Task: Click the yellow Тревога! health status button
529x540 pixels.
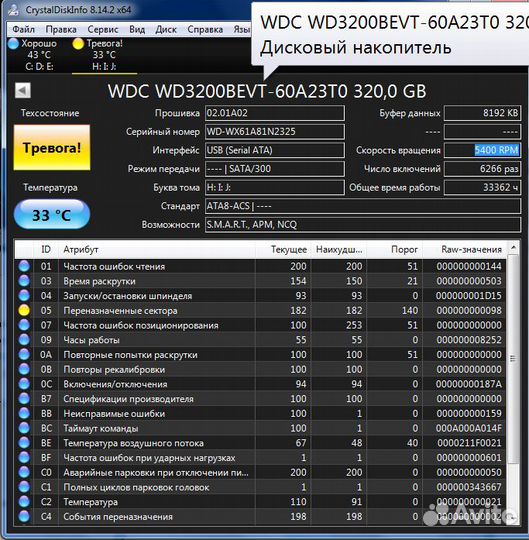Action: pos(52,148)
